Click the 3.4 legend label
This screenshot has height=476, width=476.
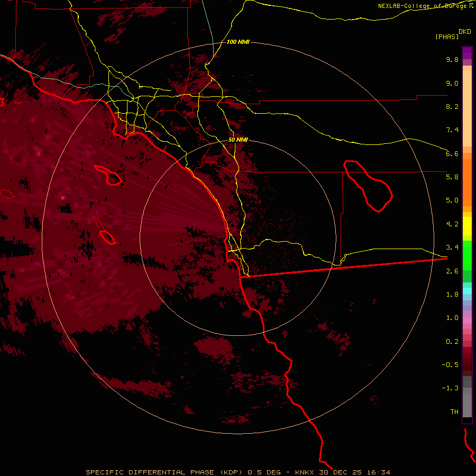(x=452, y=248)
